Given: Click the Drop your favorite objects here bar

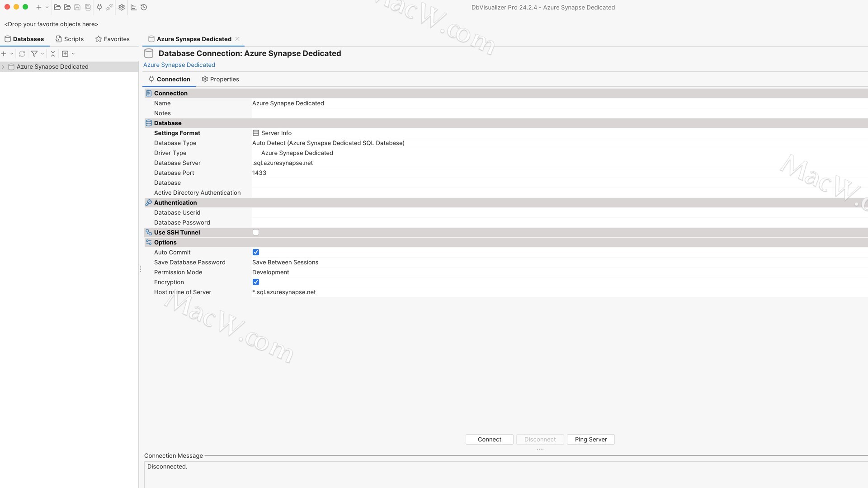Looking at the screenshot, I should pyautogui.click(x=51, y=24).
